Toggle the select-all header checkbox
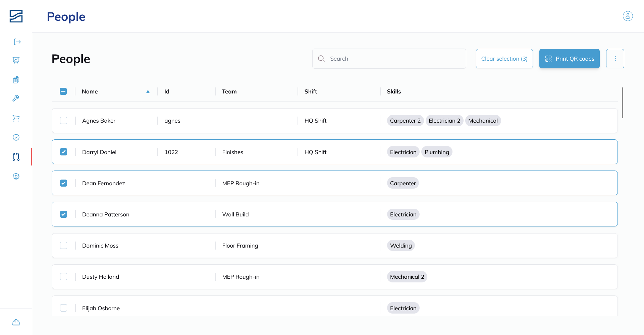This screenshot has height=335, width=644. 63,91
